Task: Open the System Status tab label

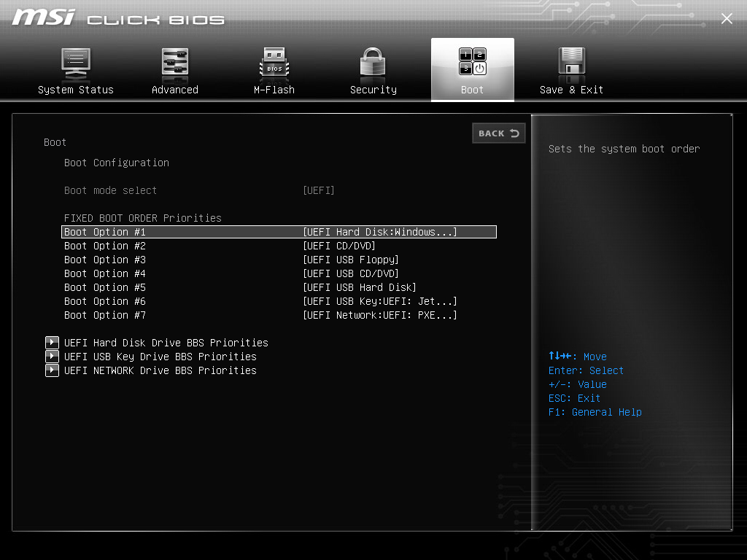Action: [x=76, y=90]
